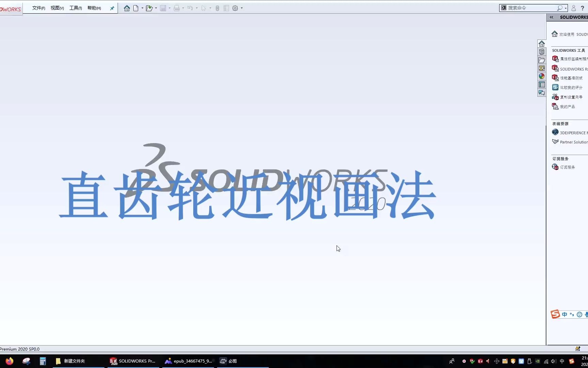Open the File Explorer task pane tab

(x=542, y=60)
